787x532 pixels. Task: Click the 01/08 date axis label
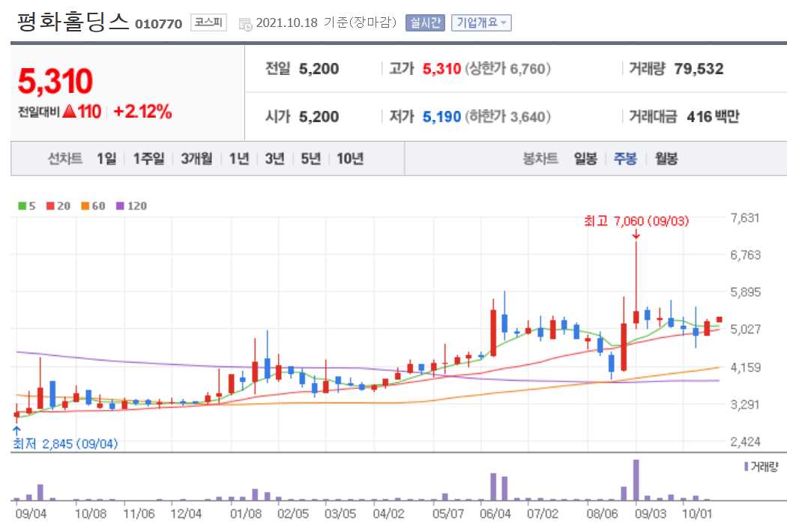(246, 514)
